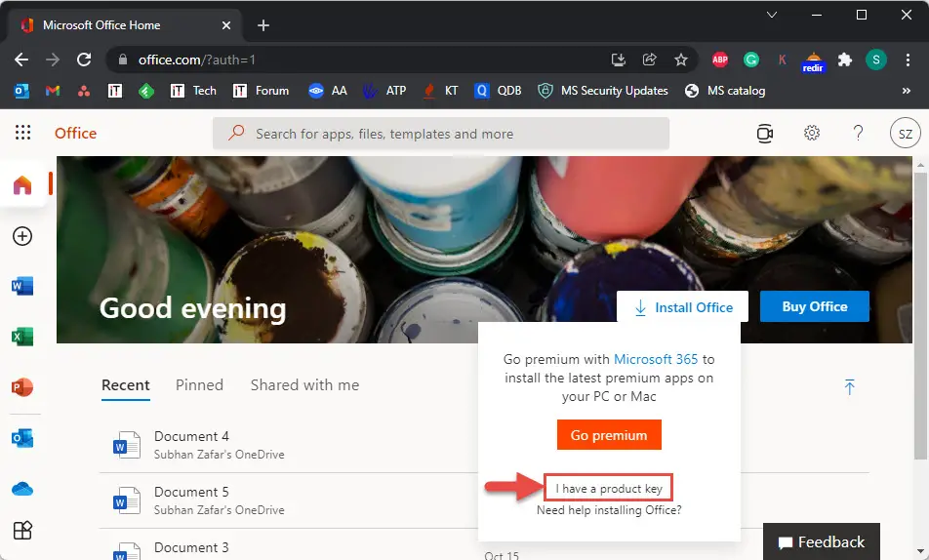Open the KT bookmark
Viewport: 929px width, 560px height.
439,91
